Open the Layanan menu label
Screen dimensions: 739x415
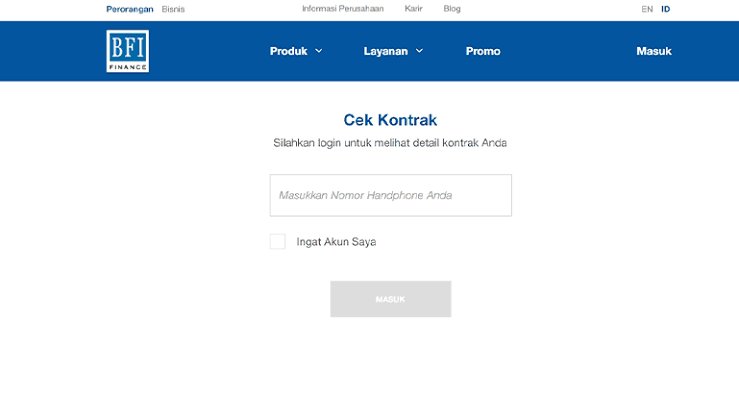tap(385, 51)
